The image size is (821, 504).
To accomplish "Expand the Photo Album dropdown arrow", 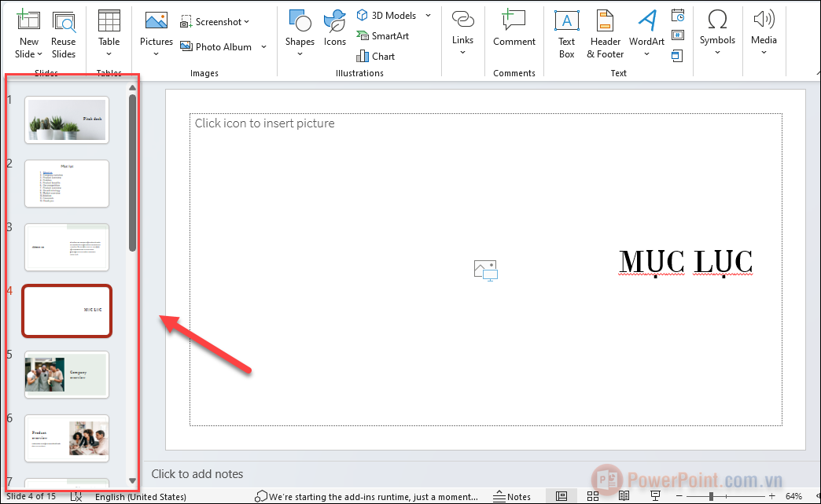I will tap(264, 46).
